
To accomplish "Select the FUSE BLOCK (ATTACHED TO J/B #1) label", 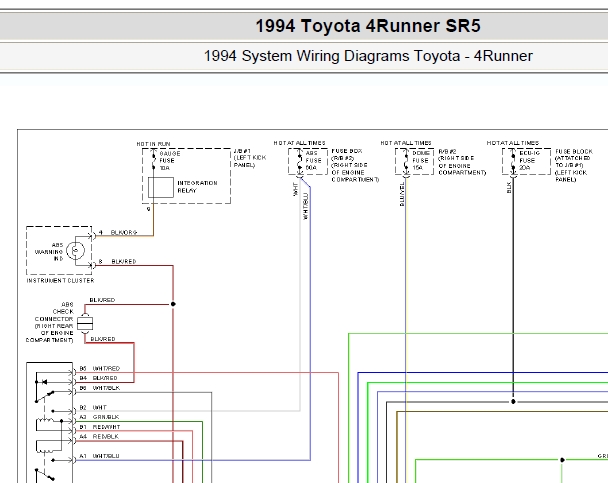I will coord(574,165).
